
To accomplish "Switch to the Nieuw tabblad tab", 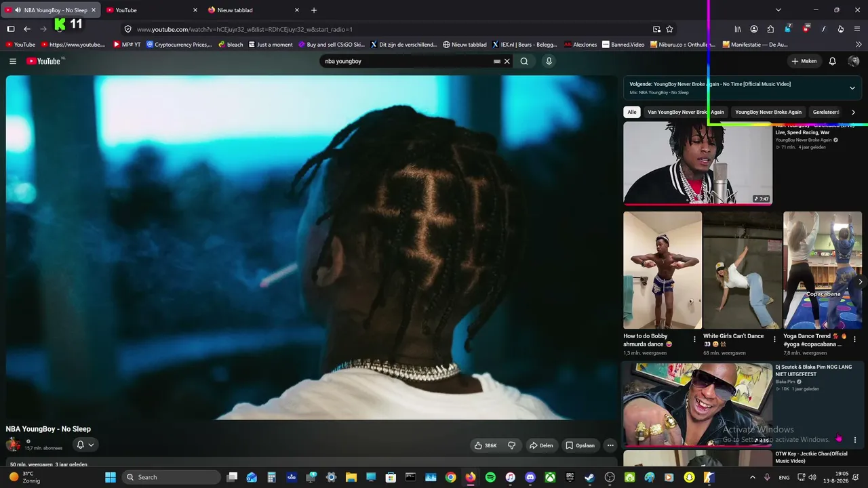I will (254, 10).
